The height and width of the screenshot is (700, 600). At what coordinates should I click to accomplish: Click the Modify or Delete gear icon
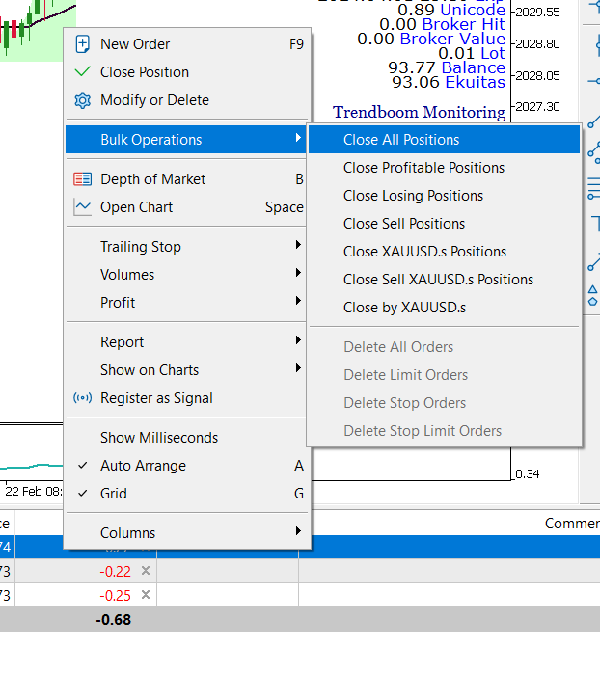pyautogui.click(x=83, y=100)
